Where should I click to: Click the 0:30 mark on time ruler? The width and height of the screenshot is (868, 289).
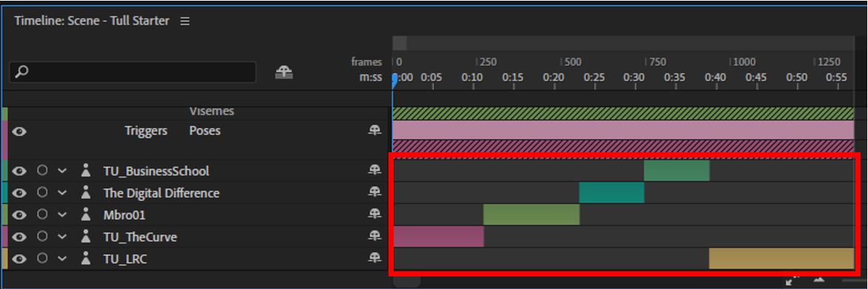point(634,78)
